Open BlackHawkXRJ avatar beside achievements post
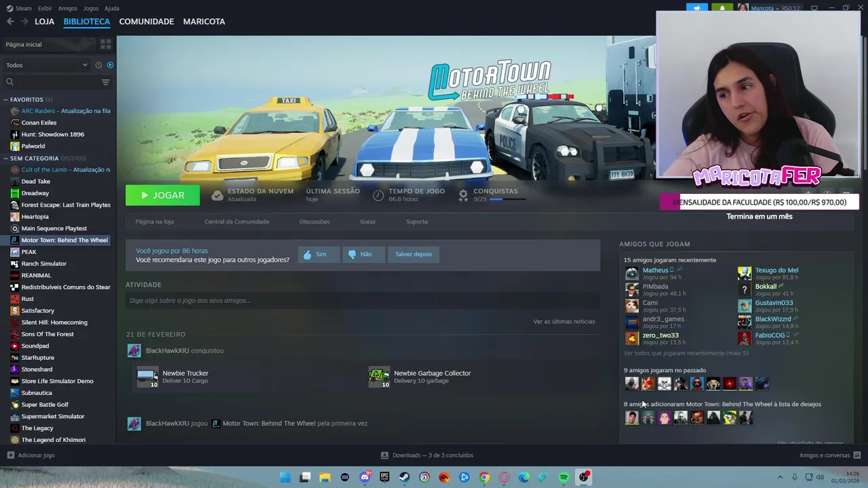 [x=134, y=350]
